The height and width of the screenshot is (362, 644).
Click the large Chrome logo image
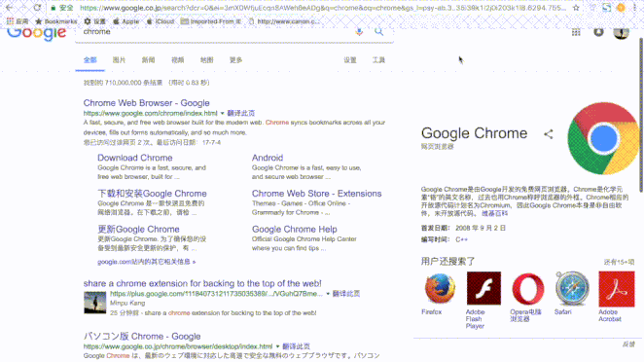click(x=603, y=138)
